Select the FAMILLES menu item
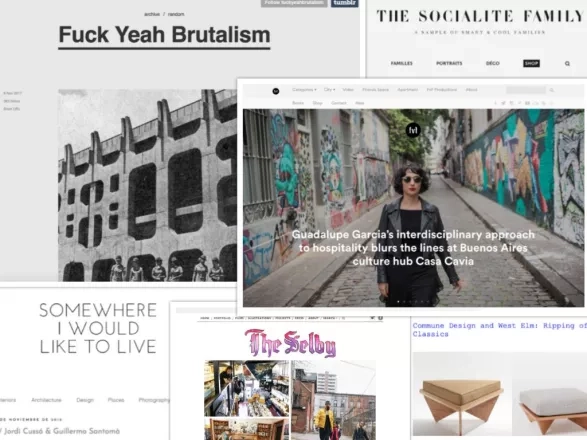This screenshot has width=587, height=440. point(401,64)
